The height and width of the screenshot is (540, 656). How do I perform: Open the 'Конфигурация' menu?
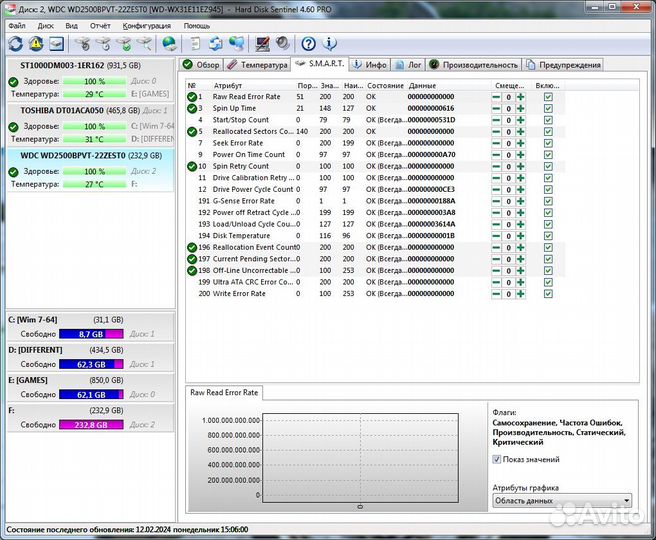146,25
